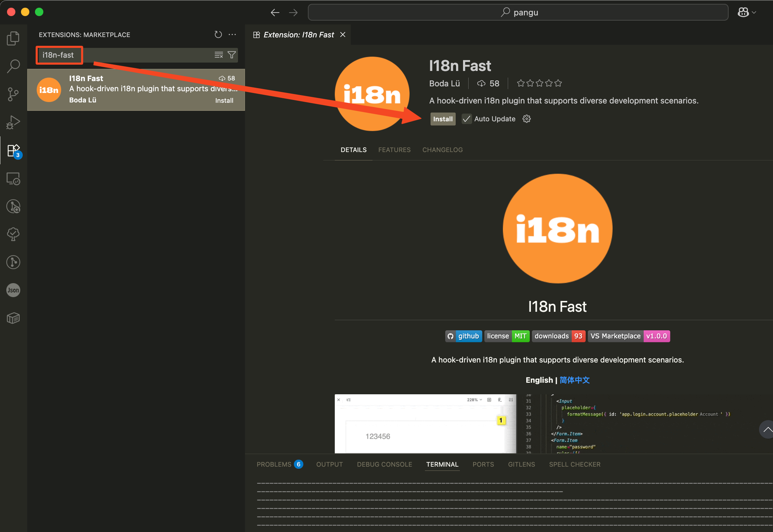Clear extension search results
773x532 pixels.
click(x=218, y=55)
